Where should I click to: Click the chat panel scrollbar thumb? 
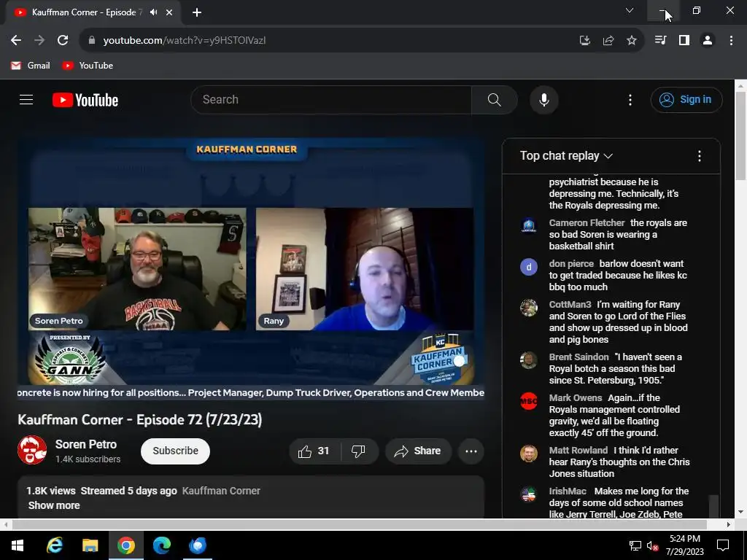[x=713, y=506]
